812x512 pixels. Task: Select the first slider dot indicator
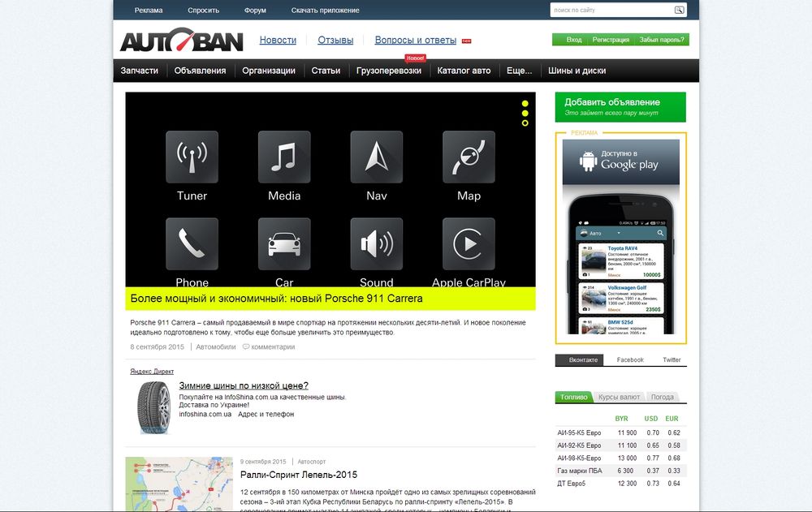[x=525, y=104]
